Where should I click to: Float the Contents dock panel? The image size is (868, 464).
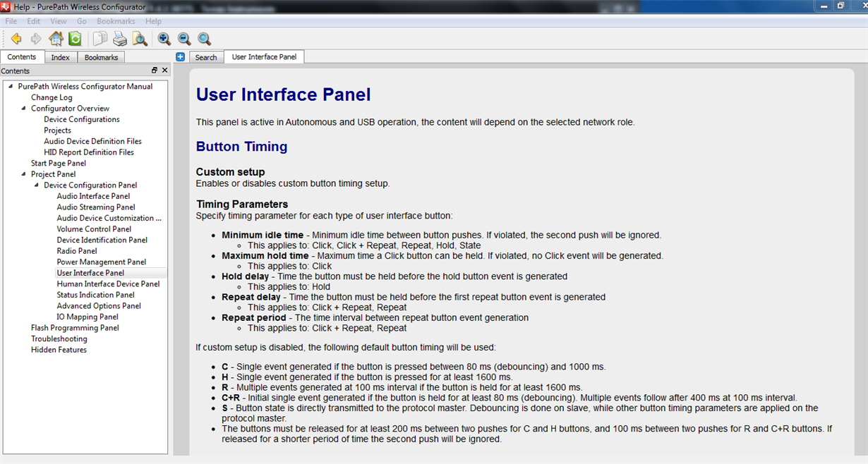[x=155, y=71]
